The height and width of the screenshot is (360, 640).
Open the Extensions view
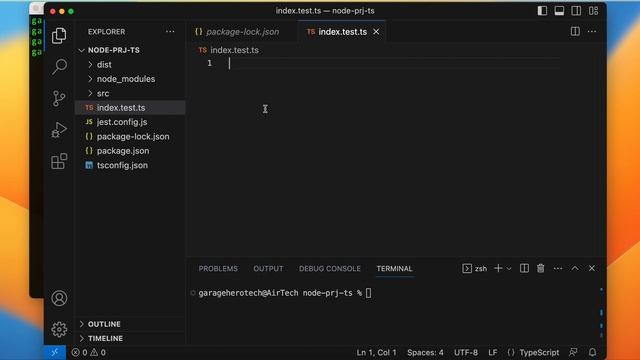pos(59,161)
